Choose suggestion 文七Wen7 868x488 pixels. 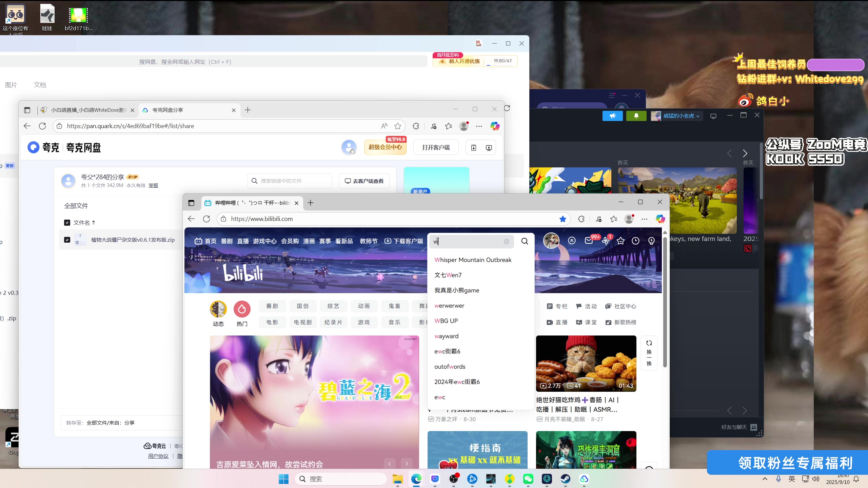(448, 275)
